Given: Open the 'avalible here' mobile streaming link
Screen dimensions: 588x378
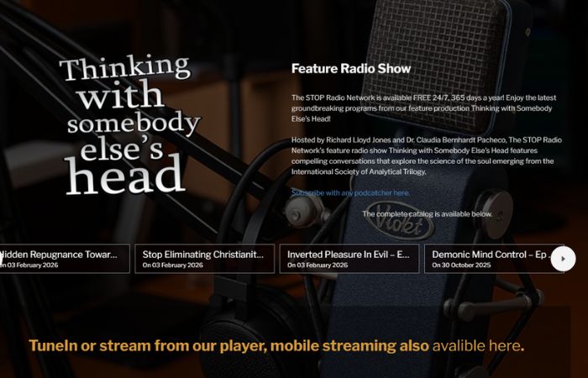Looking at the screenshot, I should (477, 345).
